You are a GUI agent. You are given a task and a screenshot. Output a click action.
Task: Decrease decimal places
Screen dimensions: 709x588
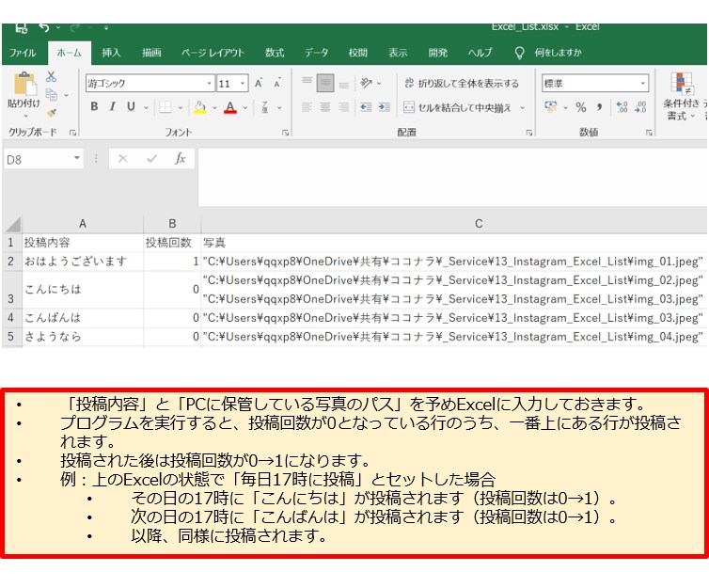click(640, 107)
